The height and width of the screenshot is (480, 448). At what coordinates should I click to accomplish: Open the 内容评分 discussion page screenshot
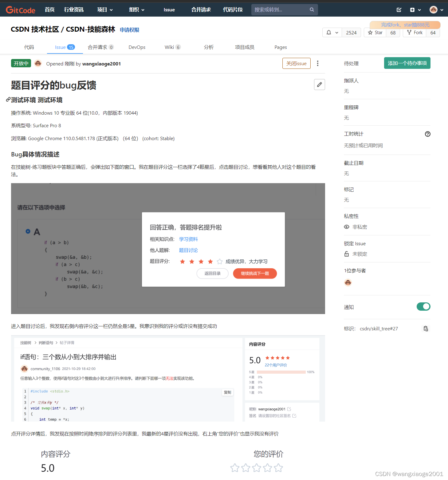pos(168,379)
